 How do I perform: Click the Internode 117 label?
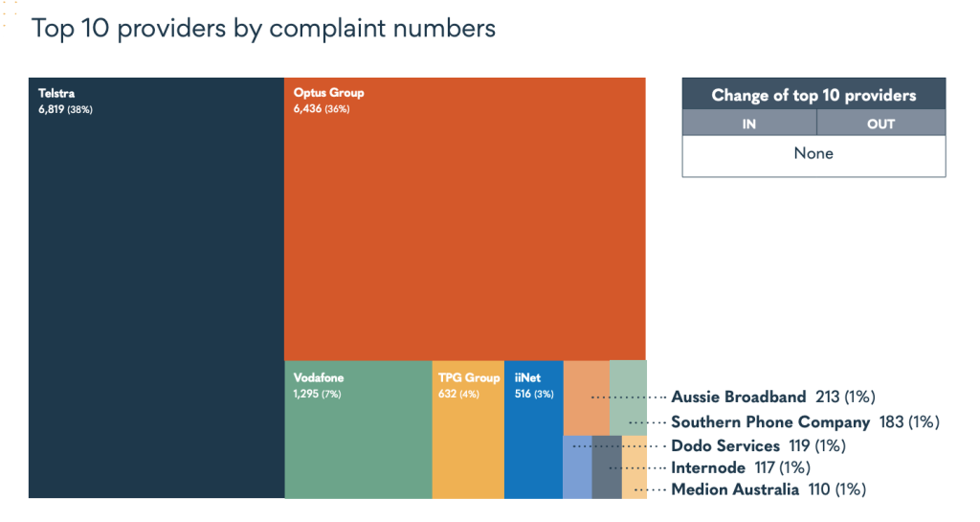click(741, 467)
